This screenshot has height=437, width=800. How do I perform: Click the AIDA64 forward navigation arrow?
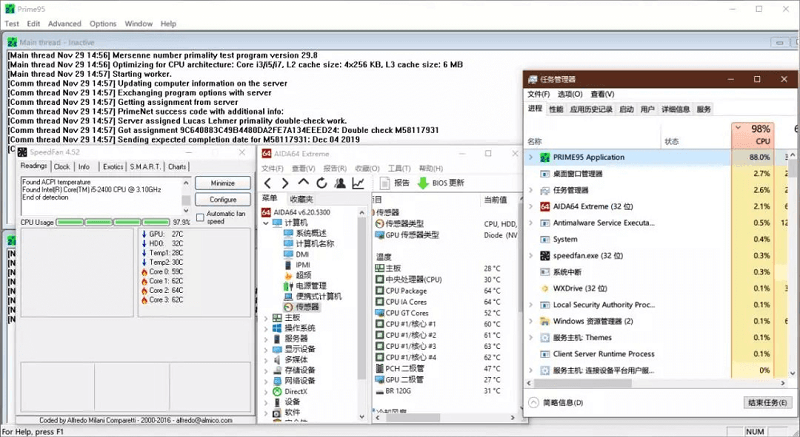pos(285,183)
